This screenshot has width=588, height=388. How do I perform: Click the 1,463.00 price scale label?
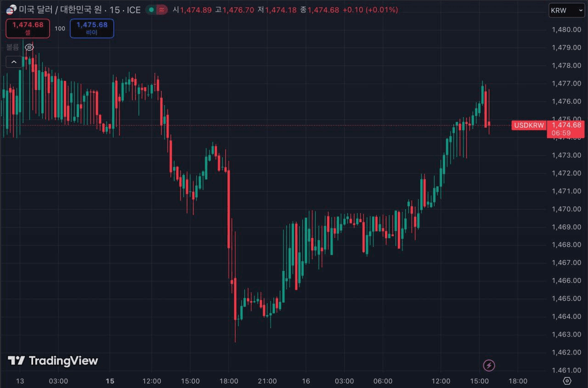tap(566, 334)
